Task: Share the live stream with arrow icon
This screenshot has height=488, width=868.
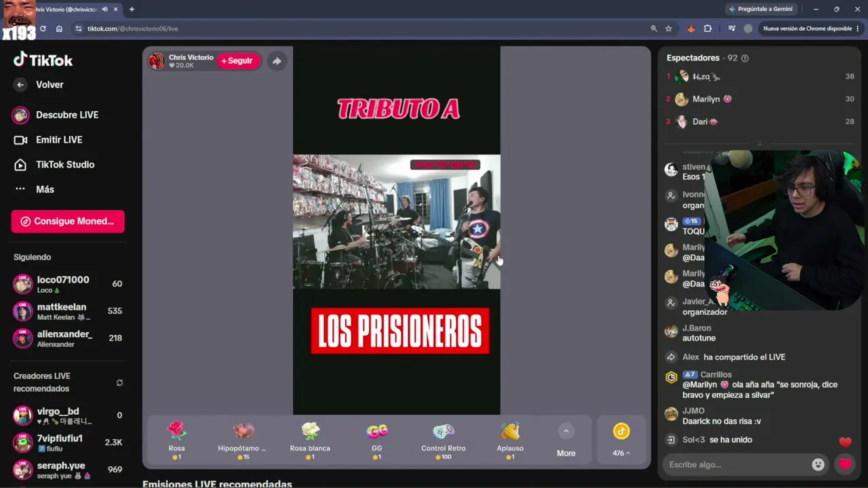Action: [277, 61]
